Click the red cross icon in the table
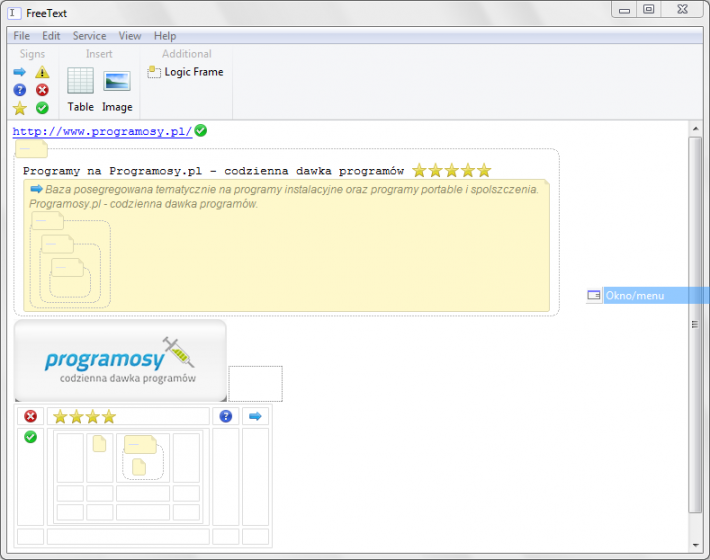Screen dimensions: 710x560 click(30, 416)
